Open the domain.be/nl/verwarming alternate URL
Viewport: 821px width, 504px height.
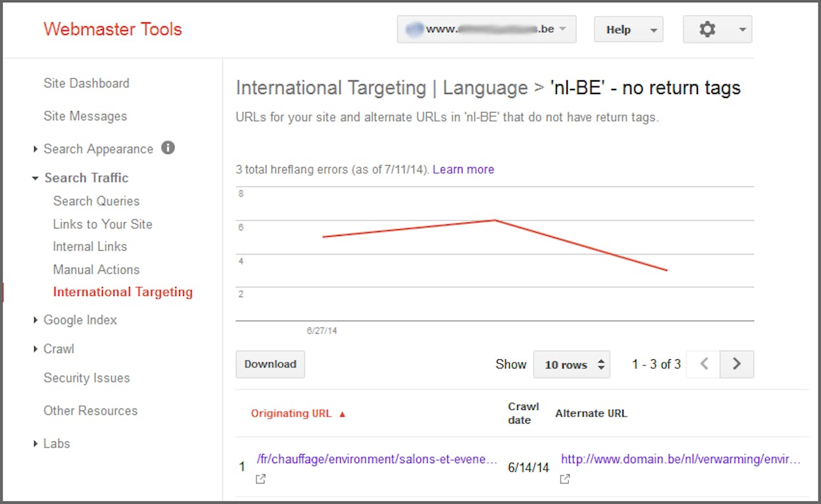coord(681,459)
